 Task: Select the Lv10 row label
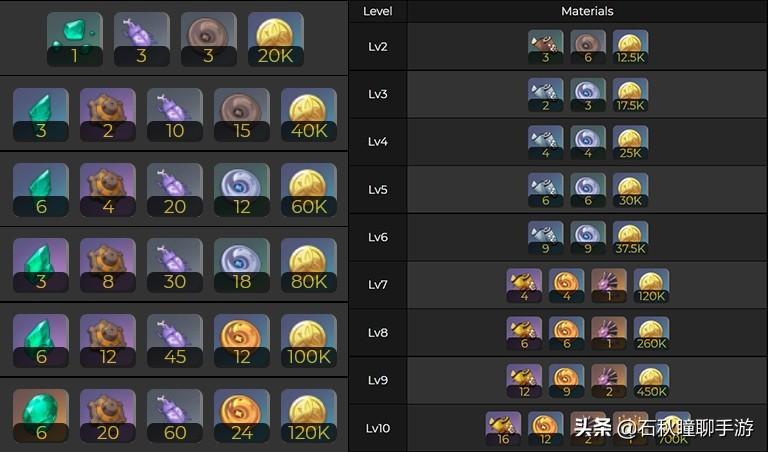coord(378,428)
